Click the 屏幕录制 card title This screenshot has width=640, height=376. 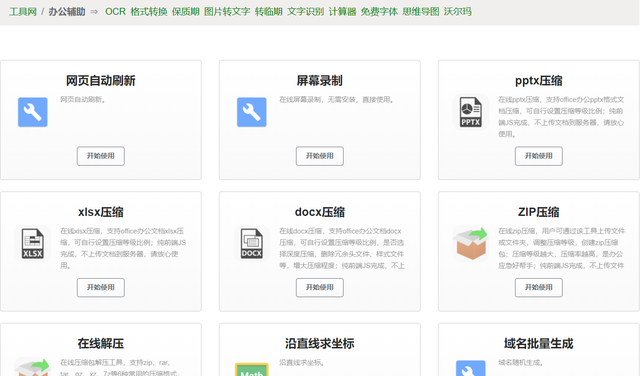(x=320, y=80)
